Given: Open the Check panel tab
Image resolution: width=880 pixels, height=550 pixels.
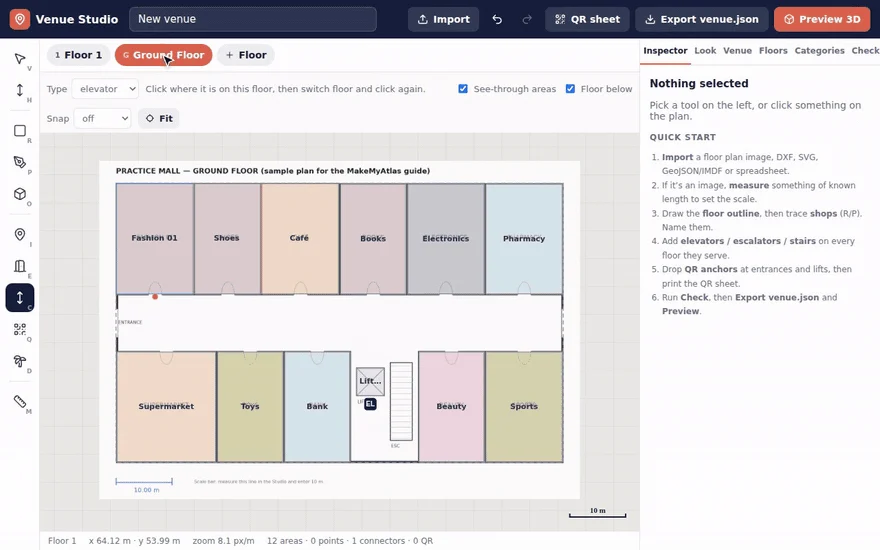Looking at the screenshot, I should (865, 51).
